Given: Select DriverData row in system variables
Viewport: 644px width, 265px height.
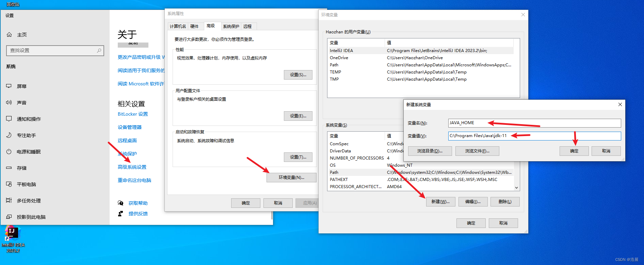Looking at the screenshot, I should (366, 151).
